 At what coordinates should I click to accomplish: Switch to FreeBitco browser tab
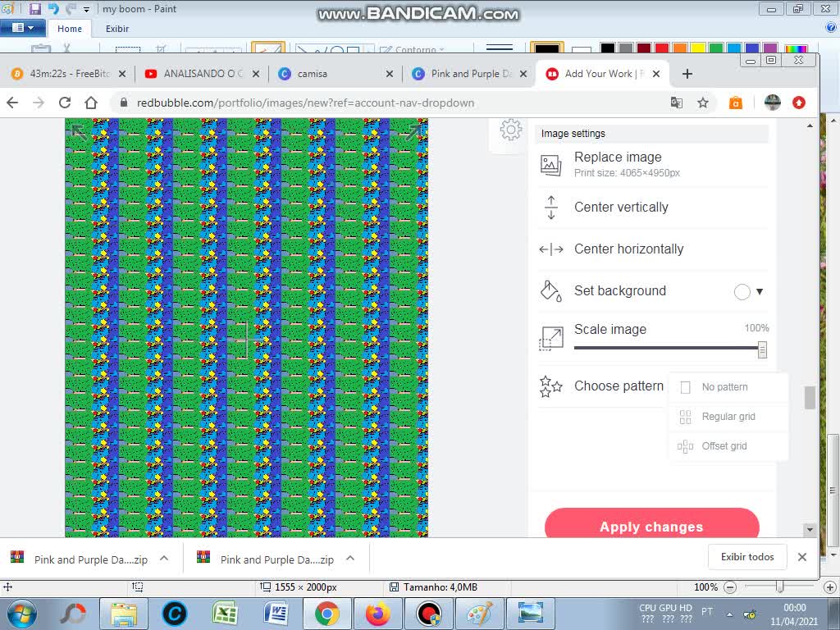click(x=70, y=73)
